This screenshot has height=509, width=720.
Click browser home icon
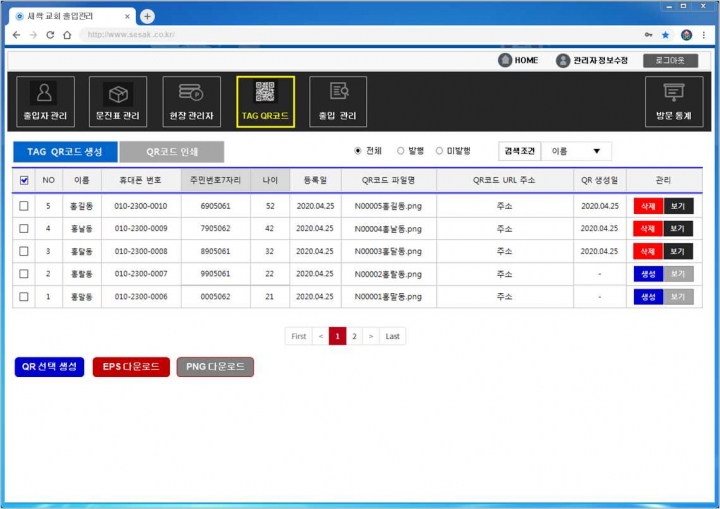click(x=67, y=35)
